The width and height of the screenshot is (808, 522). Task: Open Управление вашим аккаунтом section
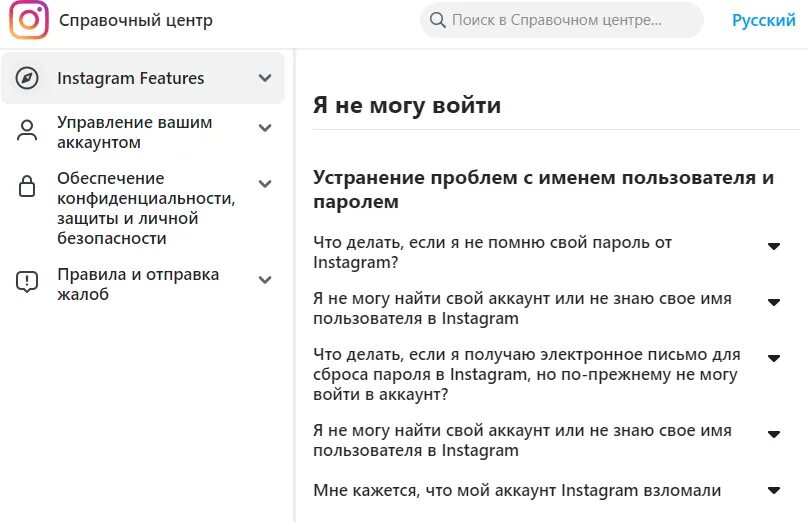tap(134, 132)
